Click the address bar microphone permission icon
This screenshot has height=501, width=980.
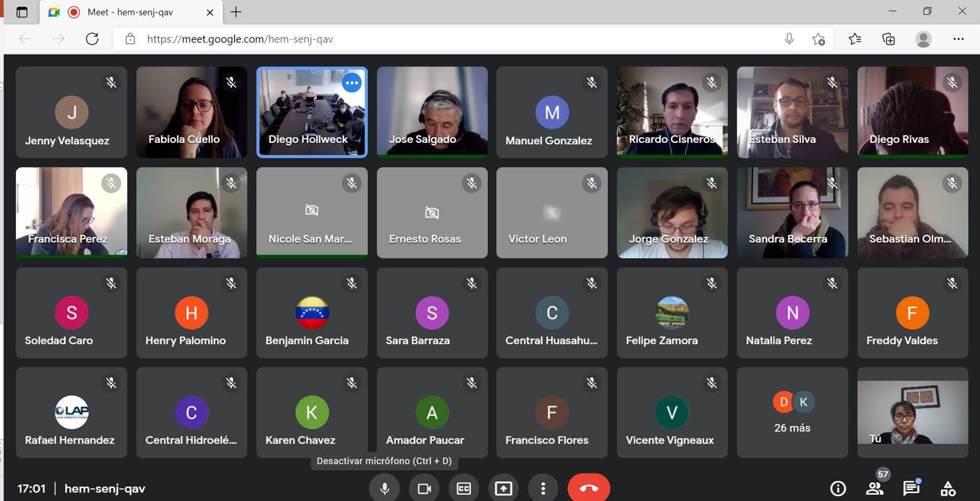[x=789, y=39]
